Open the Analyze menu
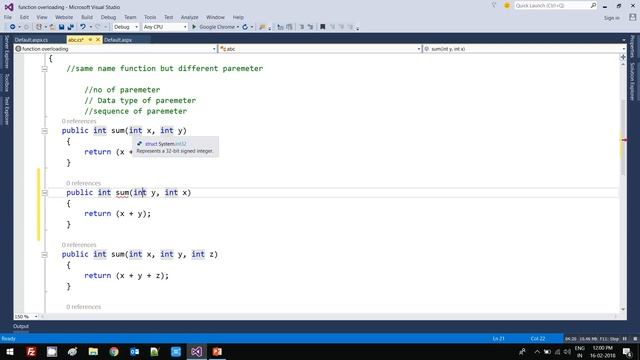 (x=189, y=17)
